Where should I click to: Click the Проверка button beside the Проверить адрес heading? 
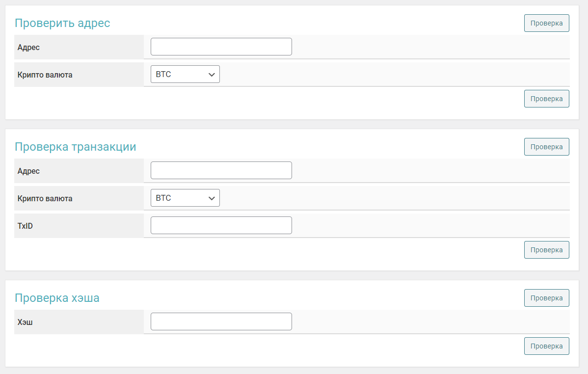(546, 23)
